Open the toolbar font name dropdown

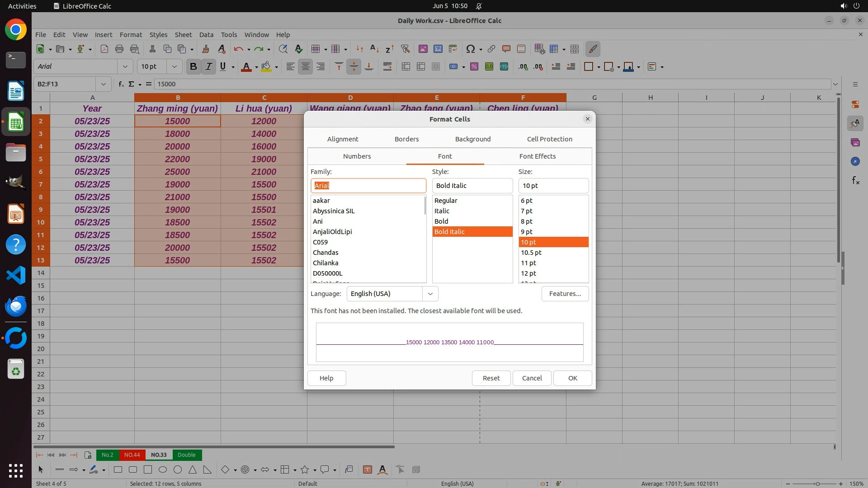coord(125,66)
